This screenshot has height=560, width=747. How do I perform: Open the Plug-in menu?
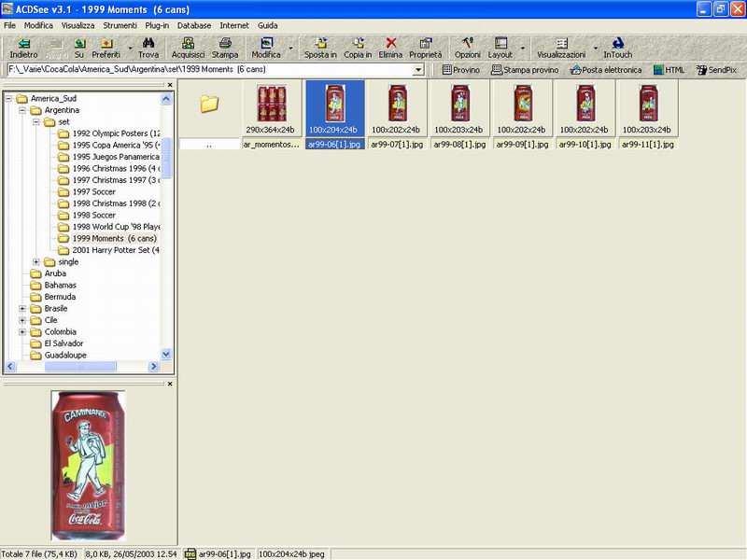click(157, 25)
